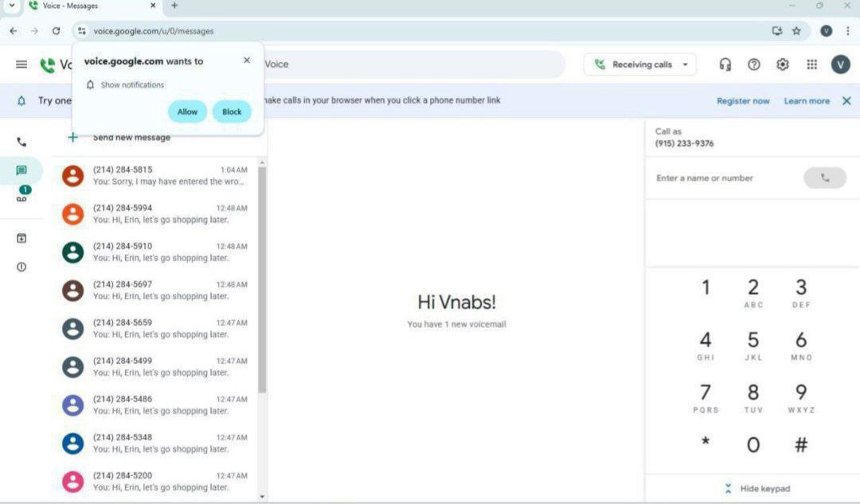Click the install app icon in address bar
860x504 pixels.
point(777,31)
